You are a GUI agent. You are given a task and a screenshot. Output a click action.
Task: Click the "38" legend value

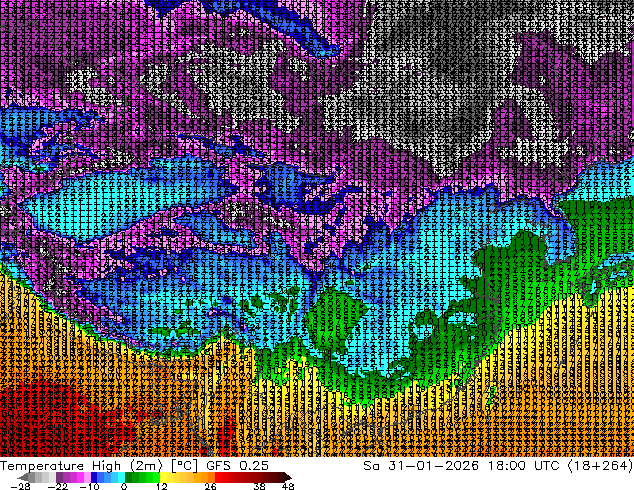(x=259, y=486)
